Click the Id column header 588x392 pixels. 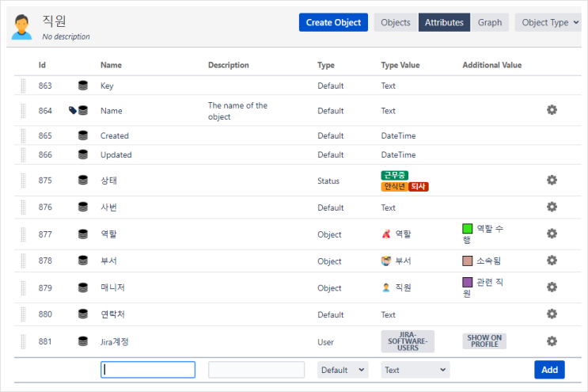coord(42,65)
